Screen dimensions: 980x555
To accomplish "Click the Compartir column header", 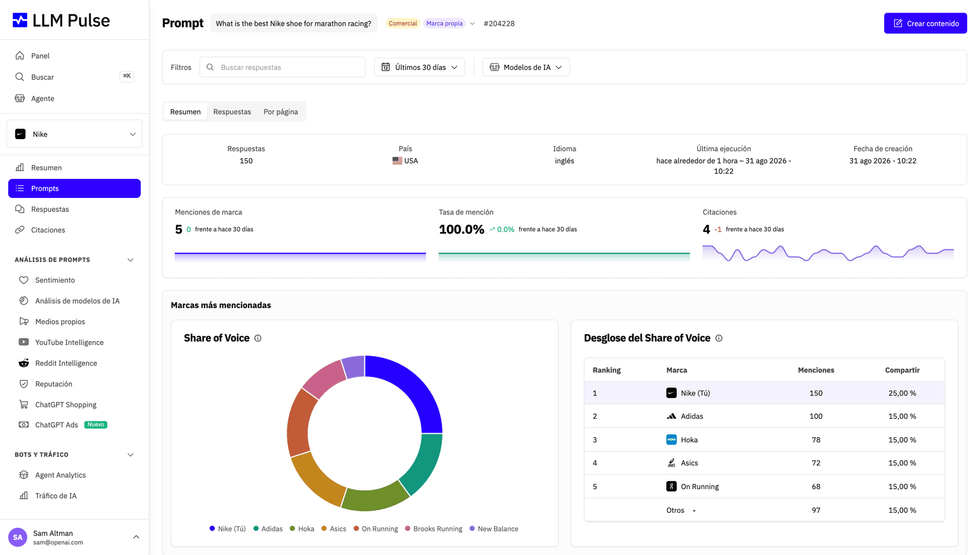I will (x=902, y=370).
